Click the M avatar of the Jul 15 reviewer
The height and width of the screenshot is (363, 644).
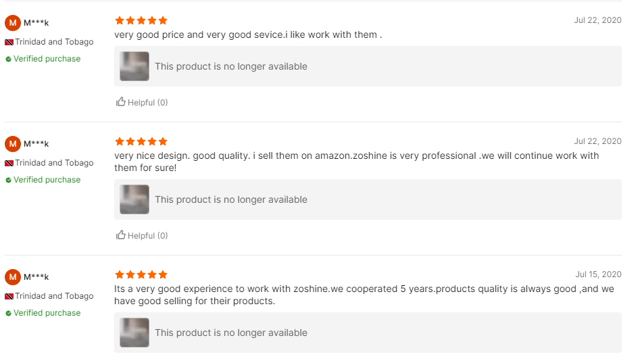click(x=13, y=277)
